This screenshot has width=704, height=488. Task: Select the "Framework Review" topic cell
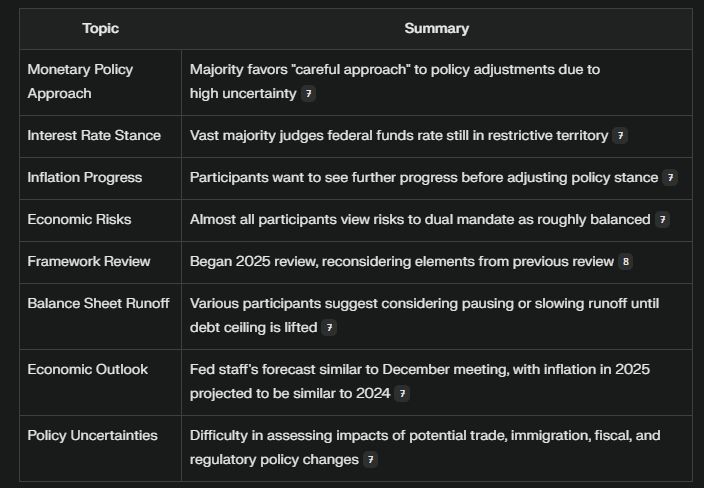(x=89, y=262)
